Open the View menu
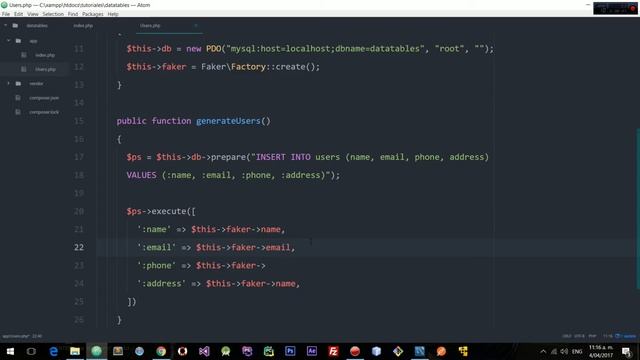Image resolution: width=640 pixels, height=360 pixels. pos(33,14)
